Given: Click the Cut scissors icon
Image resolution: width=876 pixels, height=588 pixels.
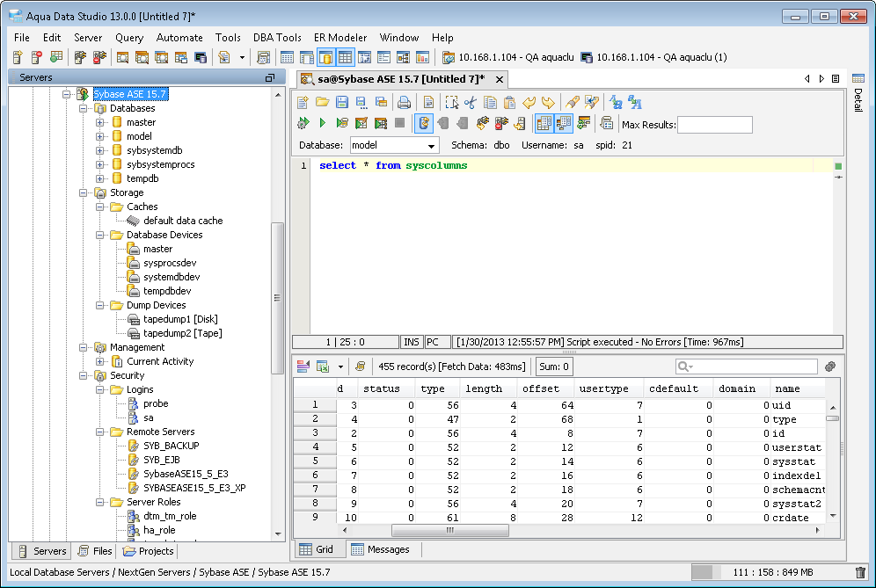Looking at the screenshot, I should pos(470,102).
